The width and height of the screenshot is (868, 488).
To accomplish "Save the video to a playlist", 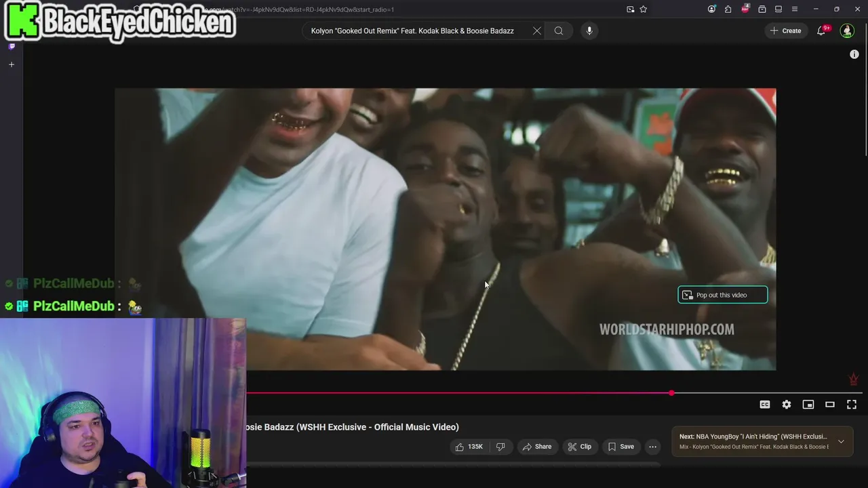I will (621, 447).
